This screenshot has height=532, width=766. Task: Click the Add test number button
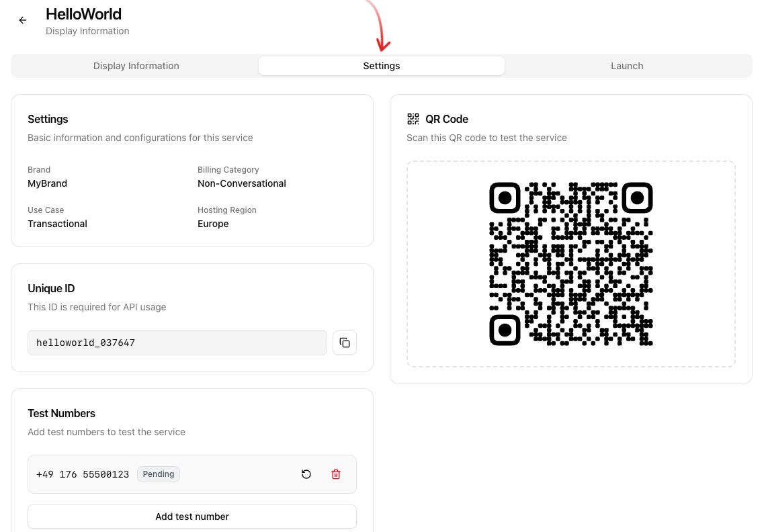[192, 517]
